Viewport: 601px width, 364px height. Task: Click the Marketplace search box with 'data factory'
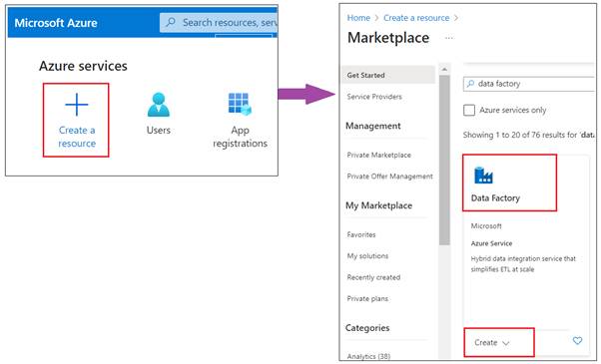(x=529, y=84)
